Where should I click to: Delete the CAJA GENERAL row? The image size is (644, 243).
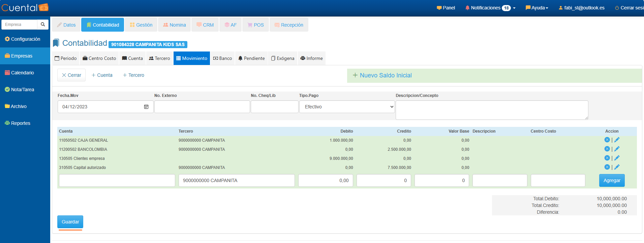(x=607, y=140)
